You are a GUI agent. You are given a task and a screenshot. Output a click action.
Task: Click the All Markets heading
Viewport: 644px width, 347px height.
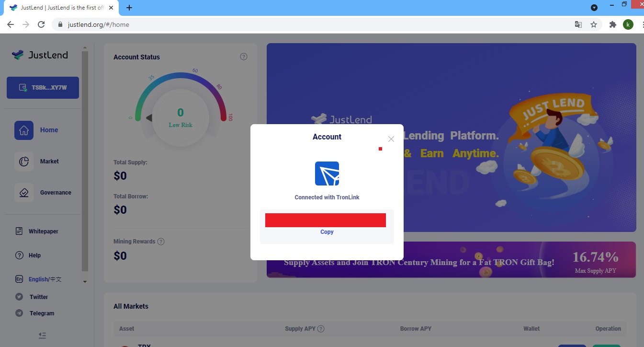[131, 306]
